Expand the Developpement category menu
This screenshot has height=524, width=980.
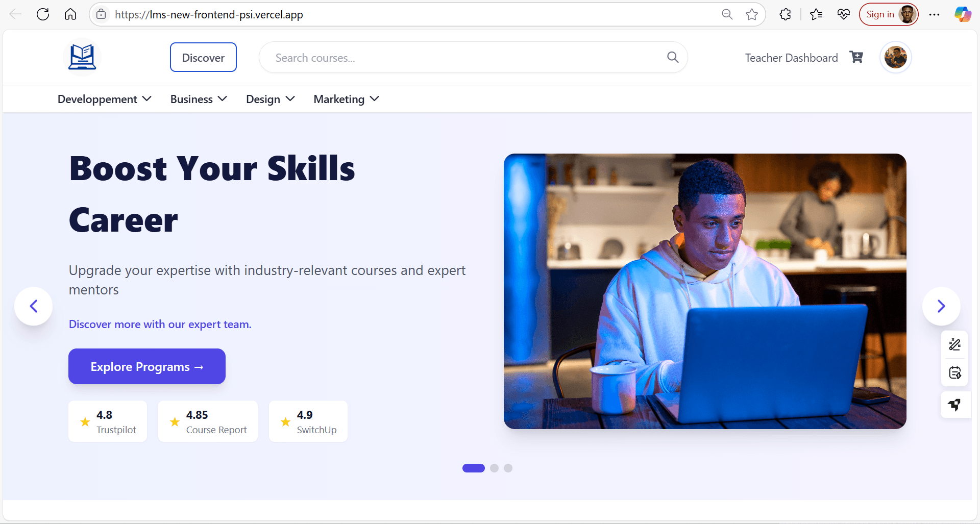pyautogui.click(x=104, y=99)
